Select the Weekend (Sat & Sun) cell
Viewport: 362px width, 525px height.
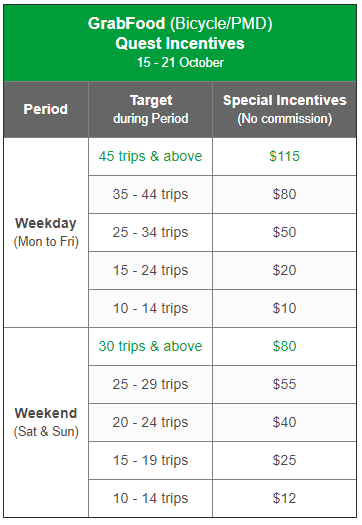click(x=46, y=423)
